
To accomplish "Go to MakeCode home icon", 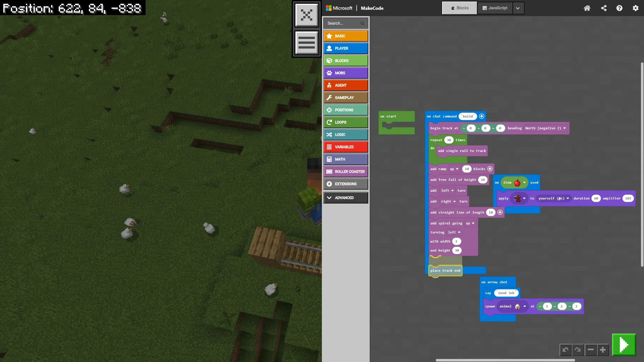I will click(587, 8).
